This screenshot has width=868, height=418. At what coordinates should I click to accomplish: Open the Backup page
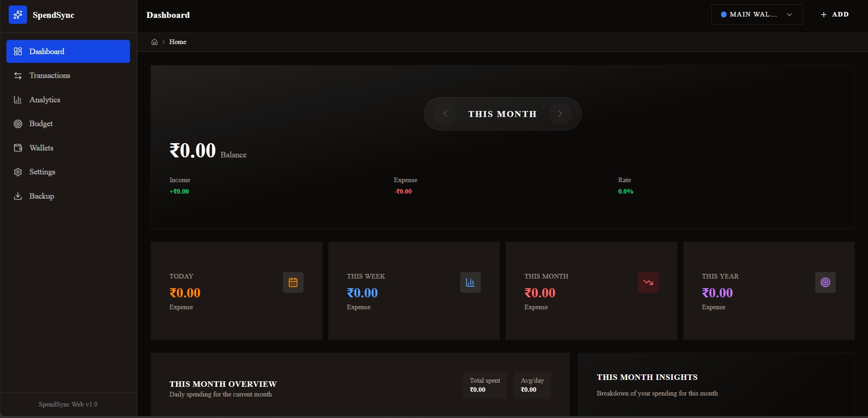(x=68, y=196)
